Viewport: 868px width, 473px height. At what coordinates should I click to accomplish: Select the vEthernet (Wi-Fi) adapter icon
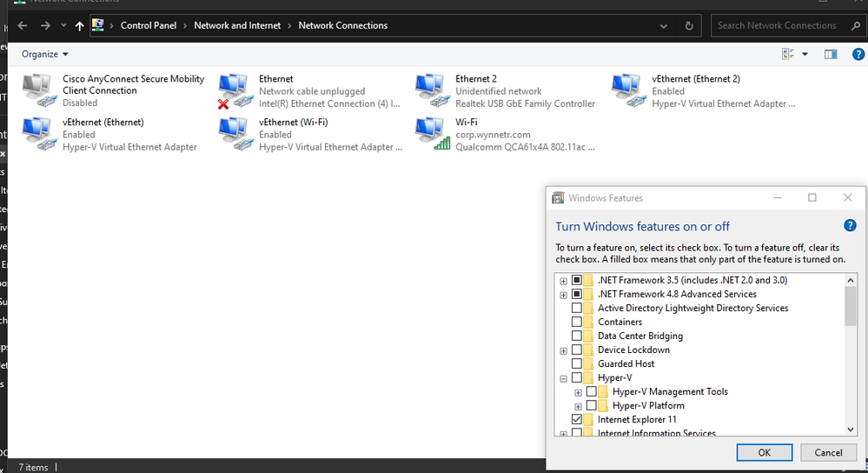point(235,134)
